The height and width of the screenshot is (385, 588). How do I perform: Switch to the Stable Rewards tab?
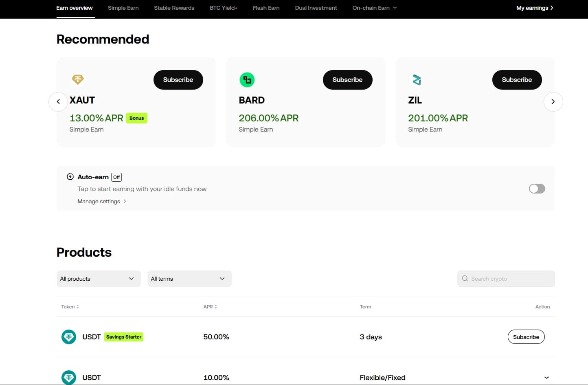(x=174, y=8)
